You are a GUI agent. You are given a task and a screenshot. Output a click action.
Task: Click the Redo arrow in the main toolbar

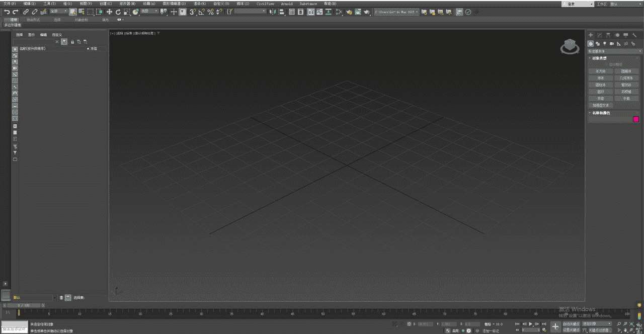pos(16,12)
